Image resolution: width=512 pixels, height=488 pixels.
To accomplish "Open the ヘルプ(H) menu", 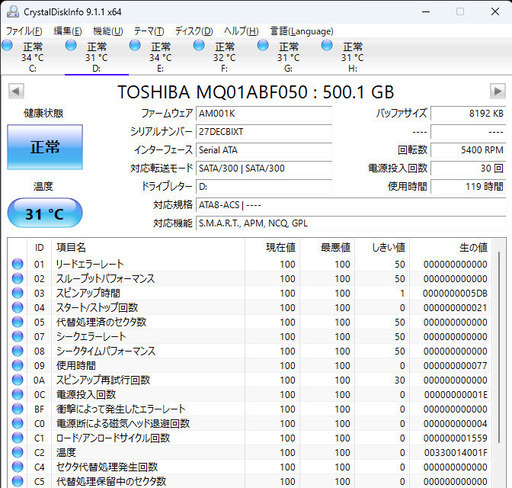I will tap(241, 31).
